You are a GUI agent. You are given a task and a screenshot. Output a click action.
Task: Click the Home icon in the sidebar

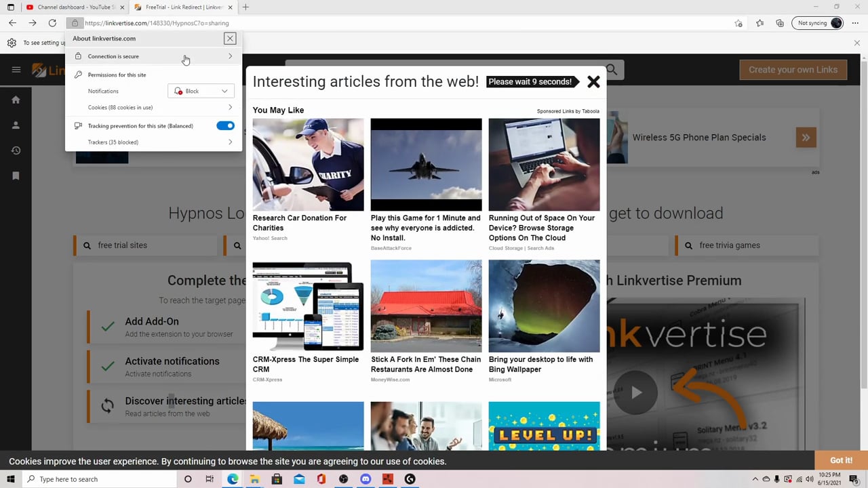click(x=16, y=100)
